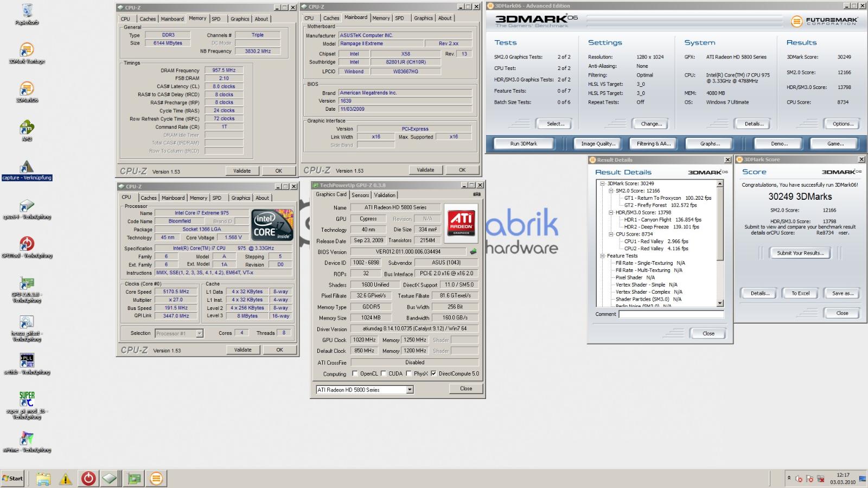Open the GPU-Z 0.3.8 desktop shortcut
Screen dimensions: 868x488
pyautogui.click(x=27, y=289)
